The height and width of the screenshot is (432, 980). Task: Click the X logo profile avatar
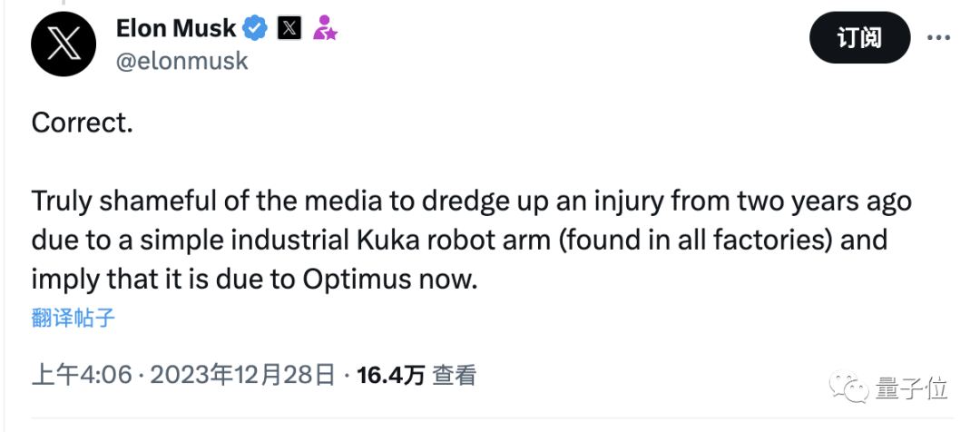tap(64, 44)
